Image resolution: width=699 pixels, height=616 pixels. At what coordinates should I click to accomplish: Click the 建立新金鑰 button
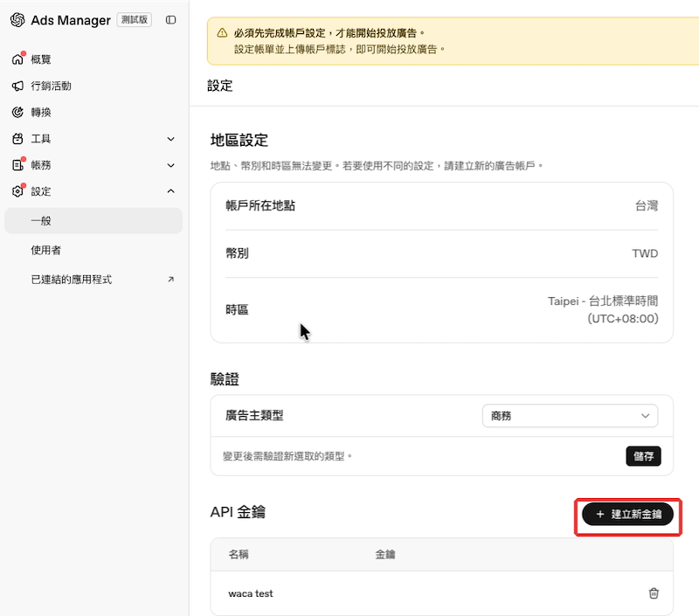click(627, 515)
